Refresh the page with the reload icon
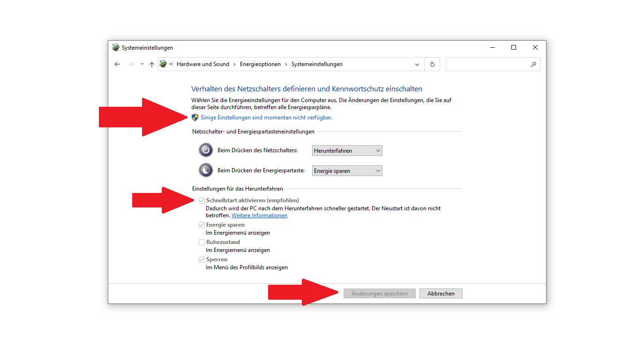 (432, 64)
